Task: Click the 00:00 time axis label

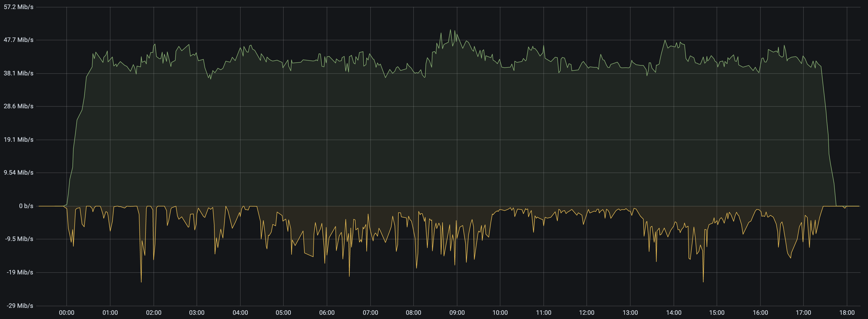Action: click(67, 313)
